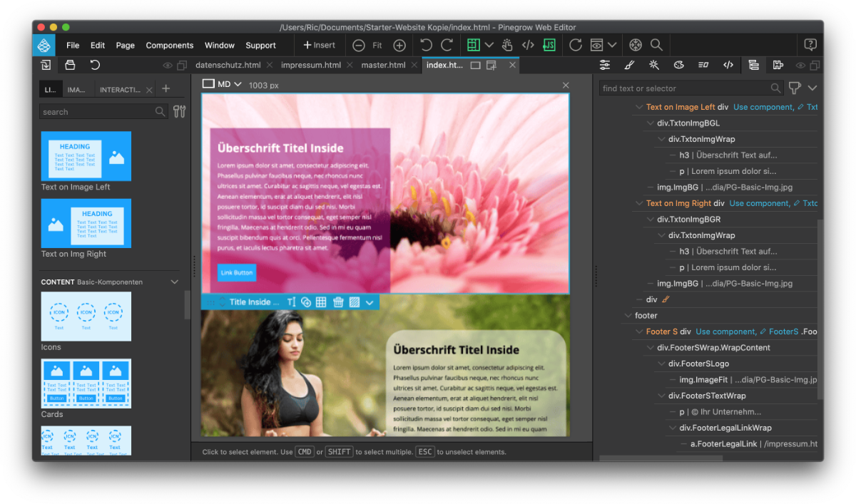856x504 pixels.
Task: Add new library tab with plus icon
Action: [x=166, y=89]
